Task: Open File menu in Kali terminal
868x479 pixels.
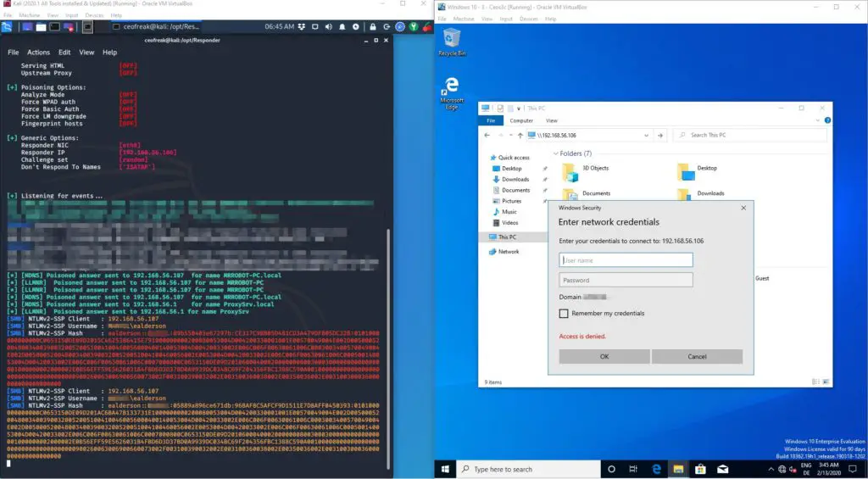Action: coord(14,52)
